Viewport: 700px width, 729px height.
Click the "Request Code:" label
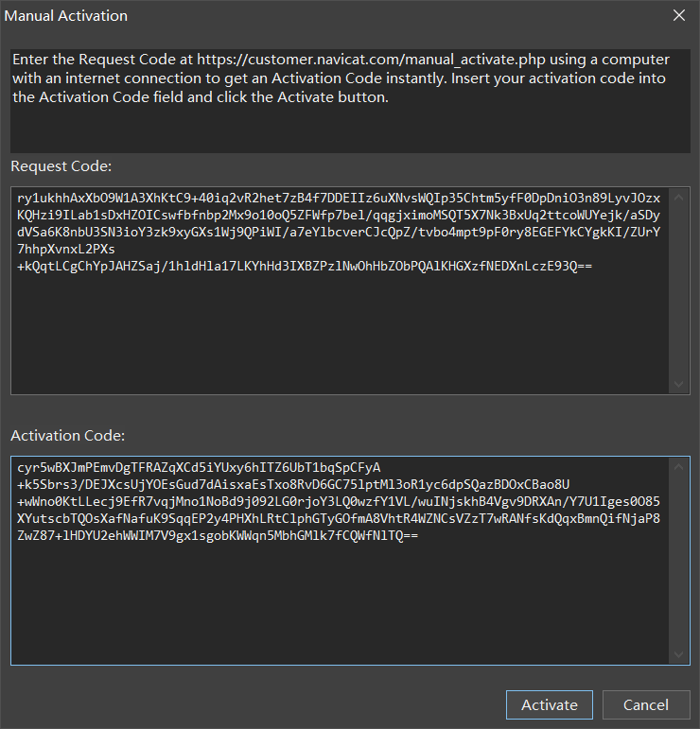tap(61, 166)
